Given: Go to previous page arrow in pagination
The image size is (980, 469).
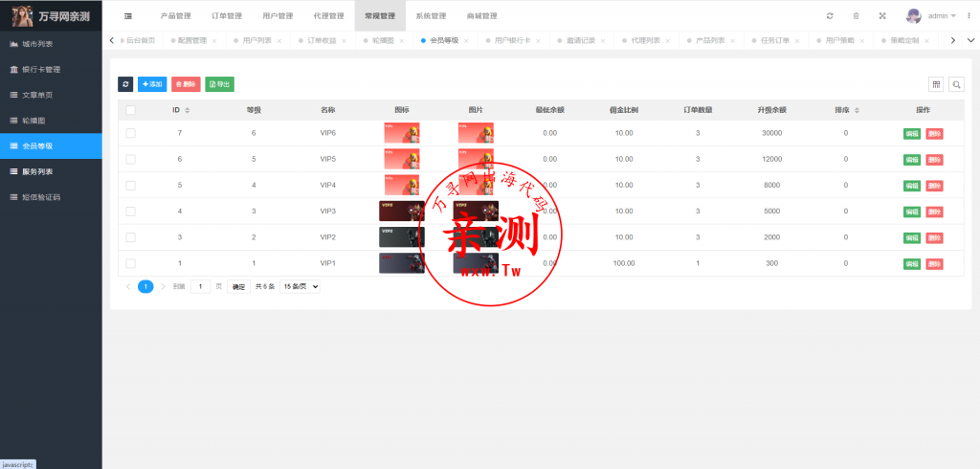Looking at the screenshot, I should pos(128,286).
